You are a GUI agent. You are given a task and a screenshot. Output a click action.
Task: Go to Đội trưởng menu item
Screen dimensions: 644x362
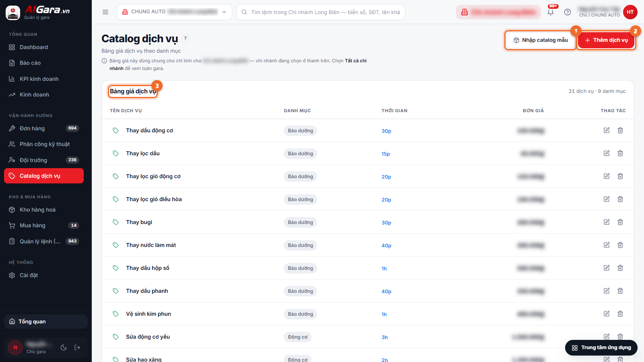[x=44, y=160]
